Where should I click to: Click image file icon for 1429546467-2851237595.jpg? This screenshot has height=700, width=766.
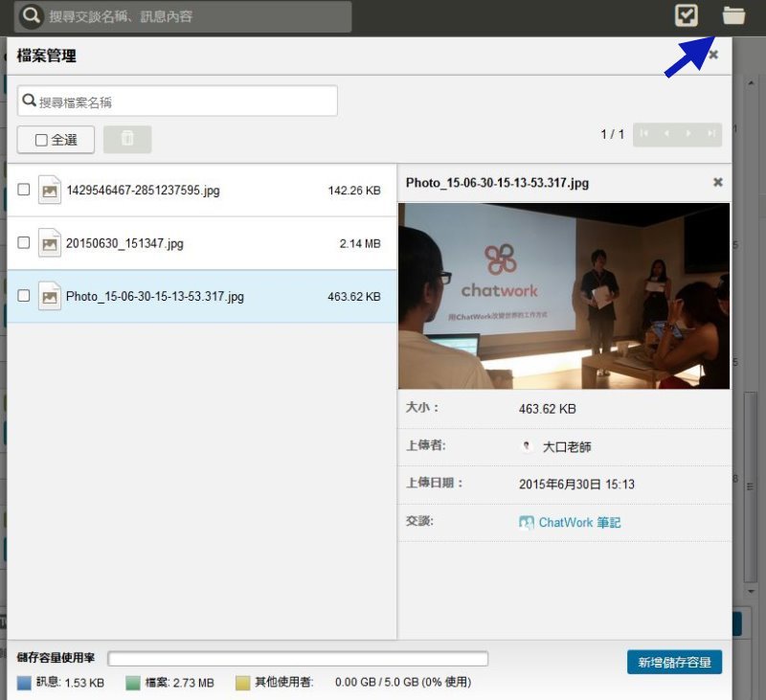50,190
